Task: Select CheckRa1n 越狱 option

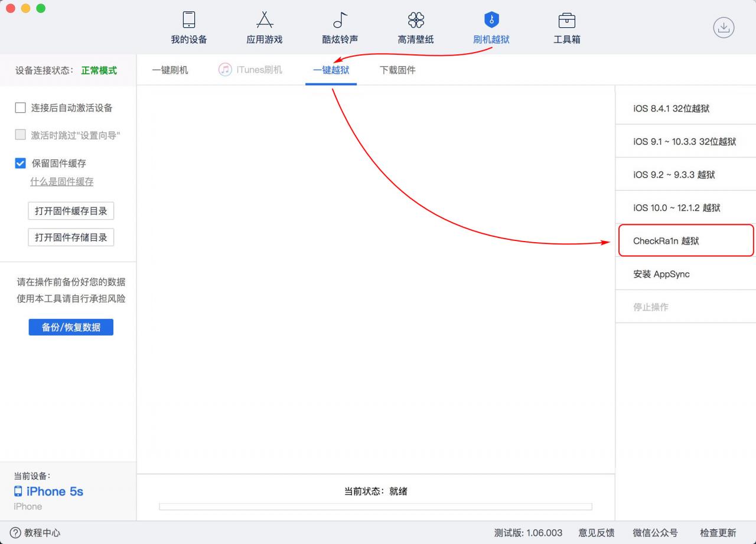Action: click(686, 240)
